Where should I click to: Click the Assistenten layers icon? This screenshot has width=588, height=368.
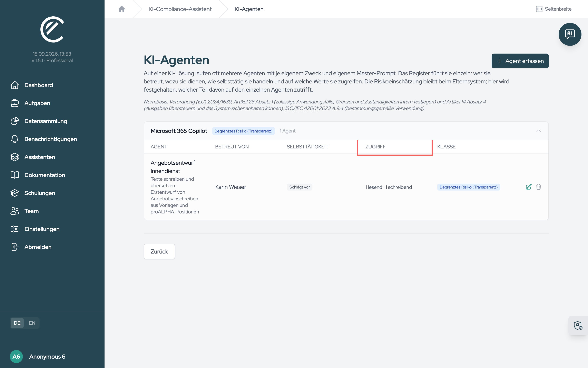point(14,157)
